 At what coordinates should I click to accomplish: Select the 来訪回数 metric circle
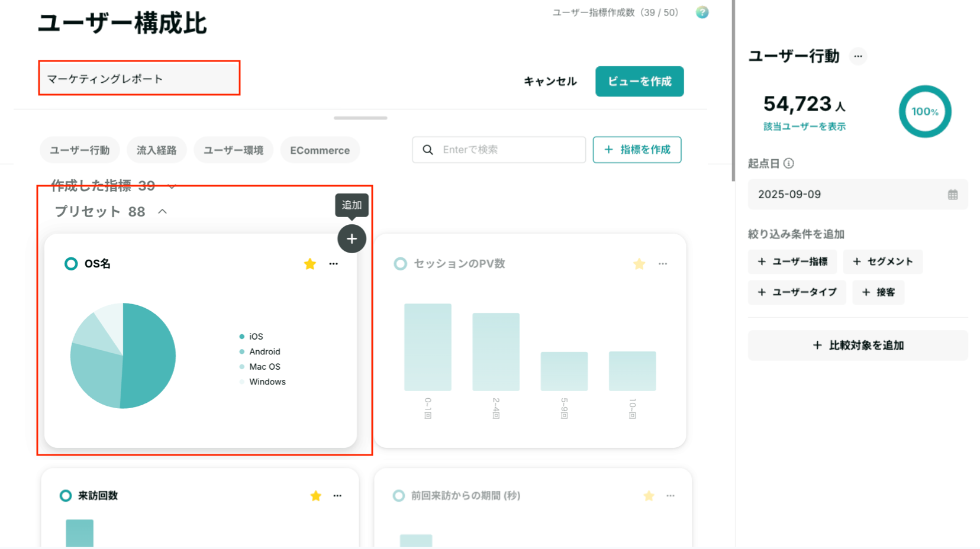tap(66, 496)
